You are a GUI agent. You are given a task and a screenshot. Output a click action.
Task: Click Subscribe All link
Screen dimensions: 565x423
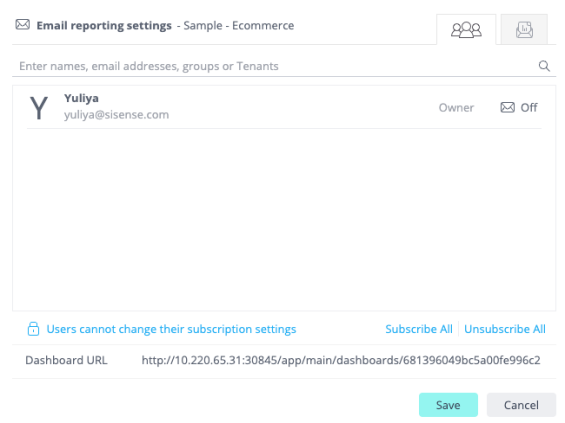[419, 329]
